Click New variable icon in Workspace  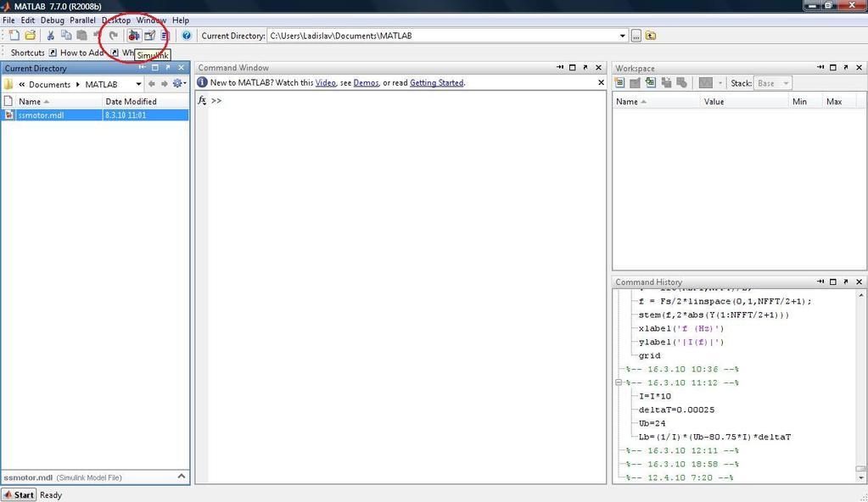click(619, 83)
